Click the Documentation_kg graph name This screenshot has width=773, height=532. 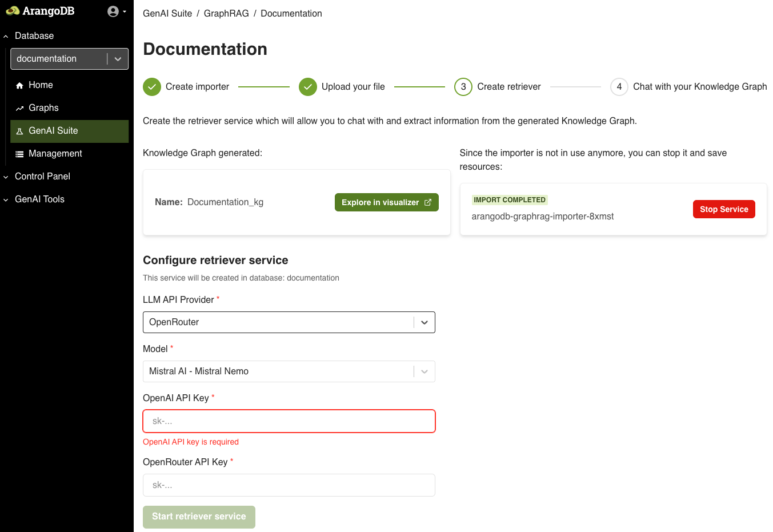(225, 202)
